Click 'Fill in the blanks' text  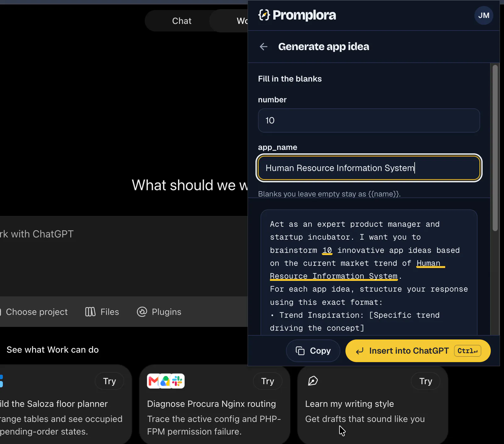click(x=290, y=79)
